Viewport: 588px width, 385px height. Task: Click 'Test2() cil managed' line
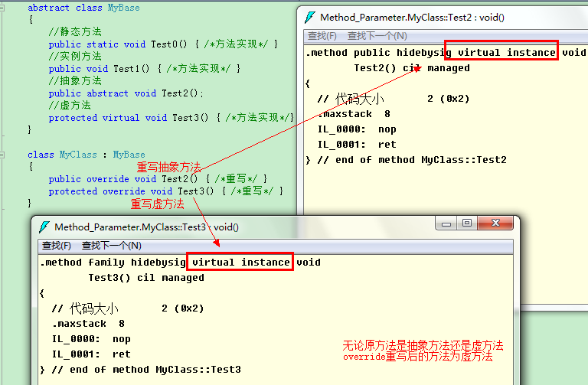[x=412, y=68]
